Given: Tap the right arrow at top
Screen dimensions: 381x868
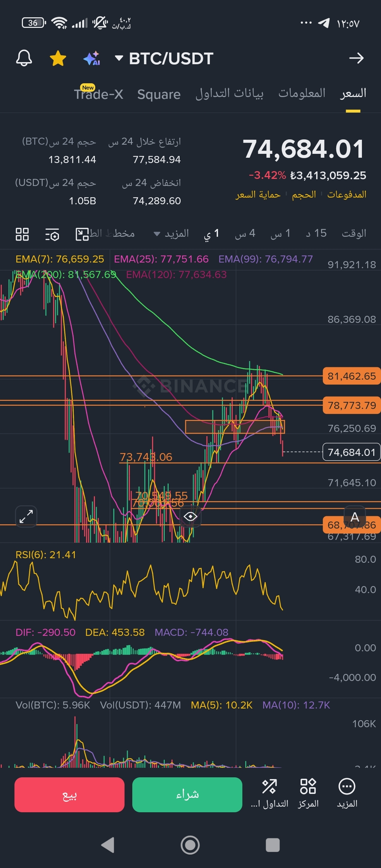Looking at the screenshot, I should [x=356, y=58].
